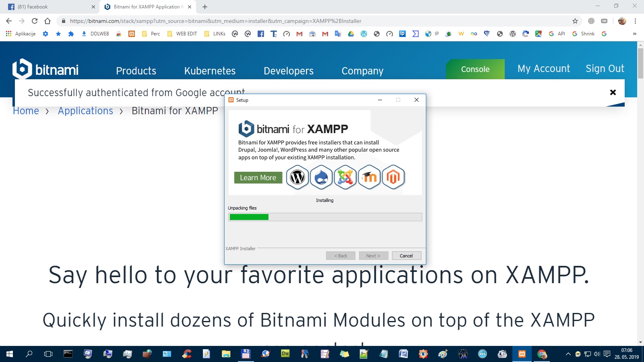
Task: Dismiss the Google authentication notification
Action: [x=613, y=93]
